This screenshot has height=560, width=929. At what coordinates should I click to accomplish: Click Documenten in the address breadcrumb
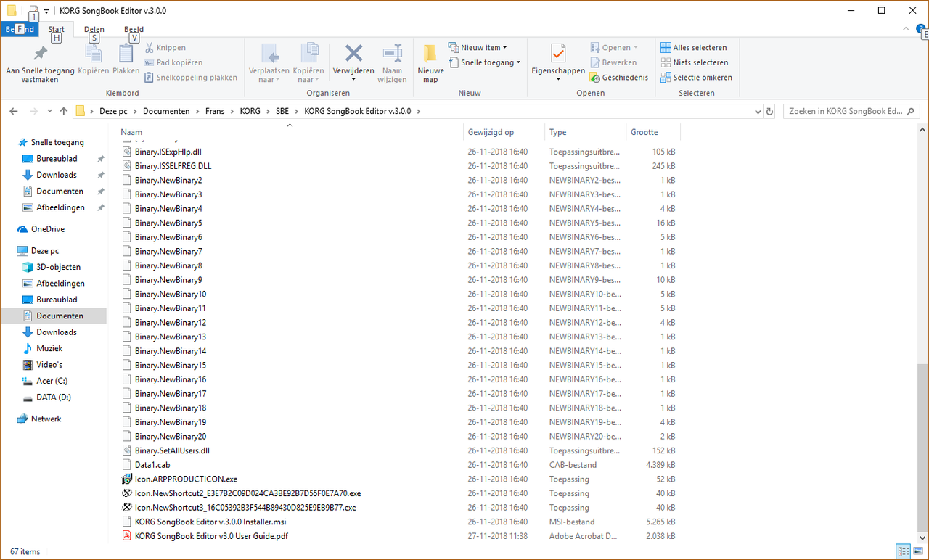tap(166, 112)
